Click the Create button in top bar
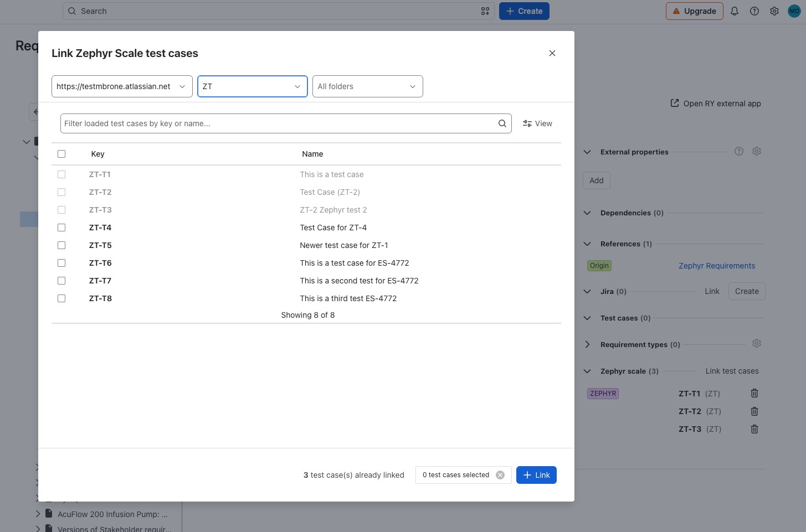The height and width of the screenshot is (532, 806). tap(524, 11)
